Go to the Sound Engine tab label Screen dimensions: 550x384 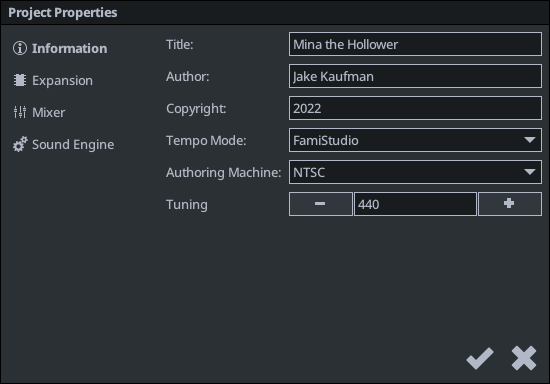tap(73, 145)
